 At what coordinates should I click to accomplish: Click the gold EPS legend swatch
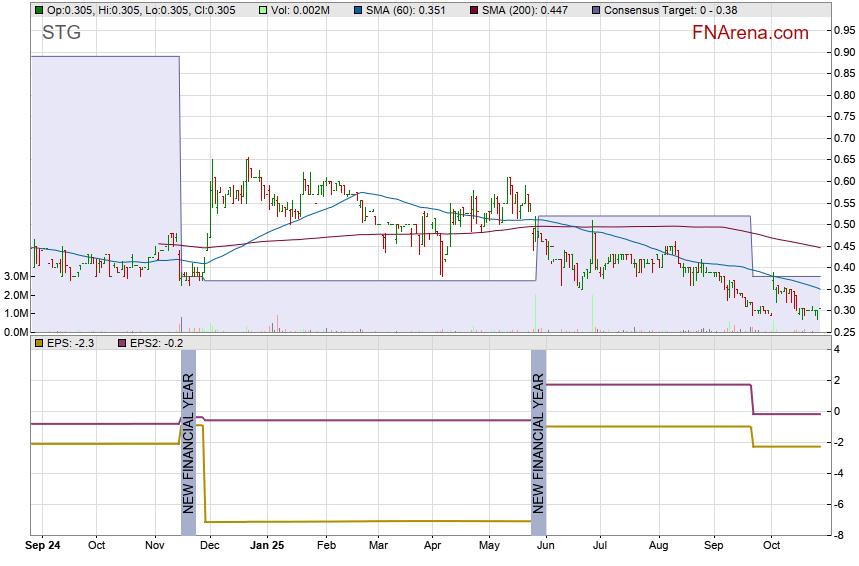pyautogui.click(x=39, y=344)
